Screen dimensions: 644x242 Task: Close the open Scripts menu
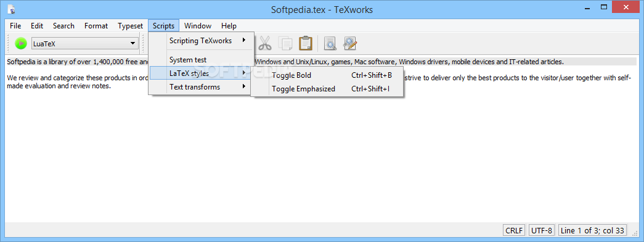pyautogui.click(x=164, y=25)
